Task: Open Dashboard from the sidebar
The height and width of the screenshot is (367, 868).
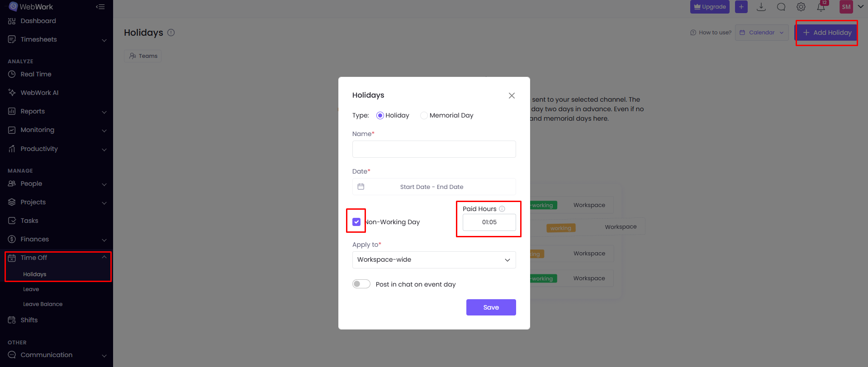Action: tap(38, 21)
